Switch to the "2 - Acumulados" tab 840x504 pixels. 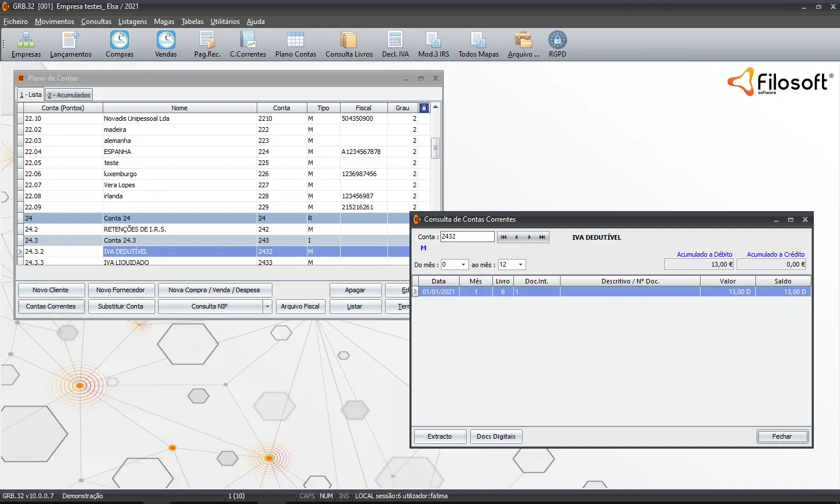click(68, 94)
